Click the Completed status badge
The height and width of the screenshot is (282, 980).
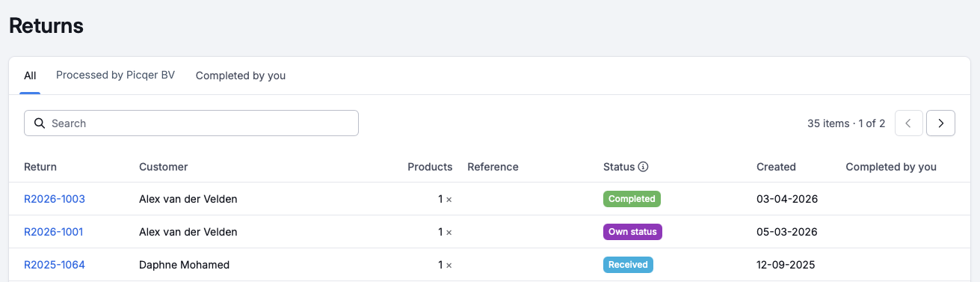click(x=632, y=199)
